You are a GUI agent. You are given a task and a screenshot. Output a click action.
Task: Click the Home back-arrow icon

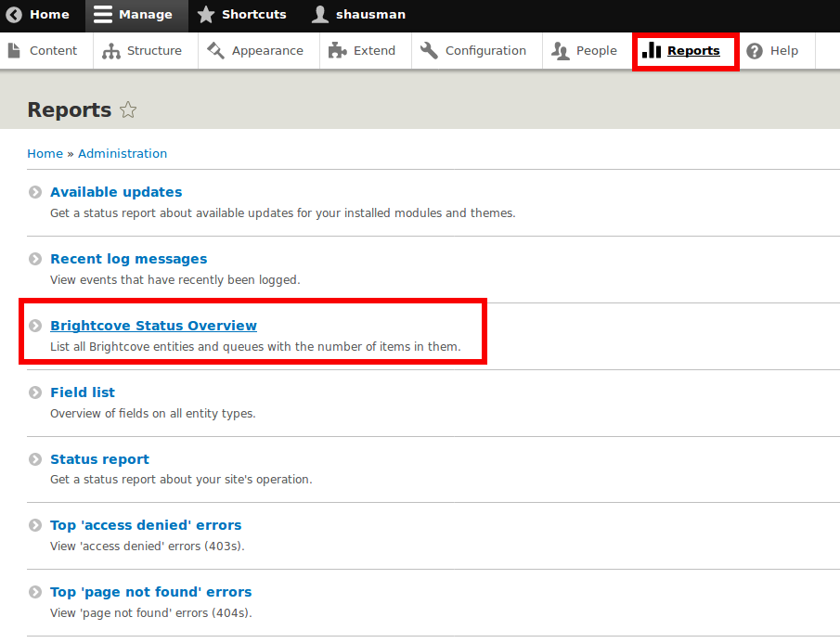click(x=13, y=15)
